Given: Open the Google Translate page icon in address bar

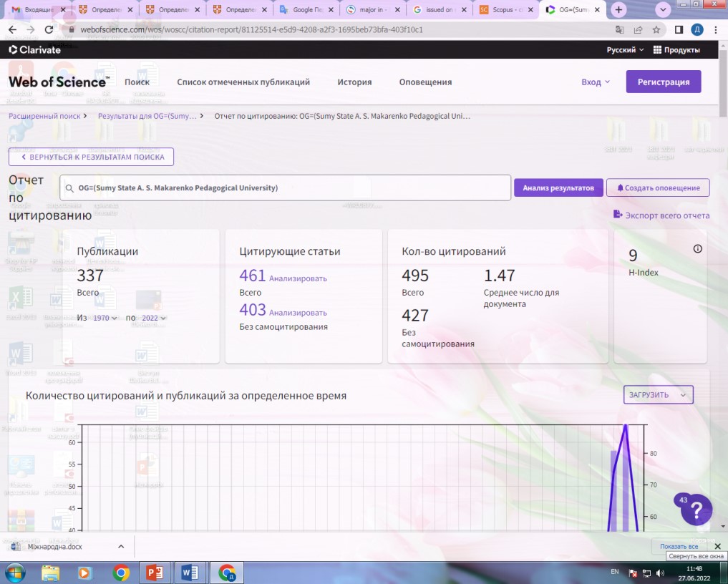Looking at the screenshot, I should tap(620, 30).
